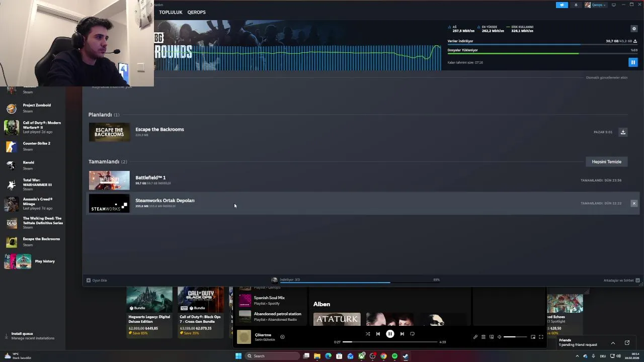The width and height of the screenshot is (644, 362).
Task: Select Assassin's Creed Mirage entry
Action: point(33,204)
